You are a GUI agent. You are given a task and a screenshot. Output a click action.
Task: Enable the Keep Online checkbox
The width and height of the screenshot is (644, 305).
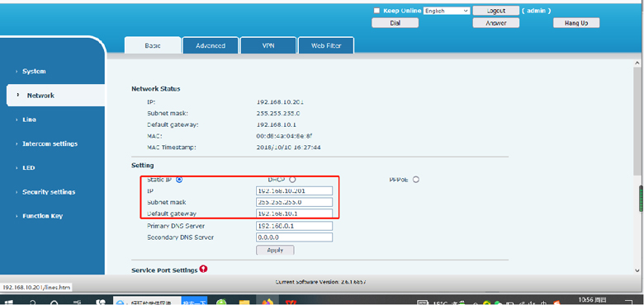[376, 11]
